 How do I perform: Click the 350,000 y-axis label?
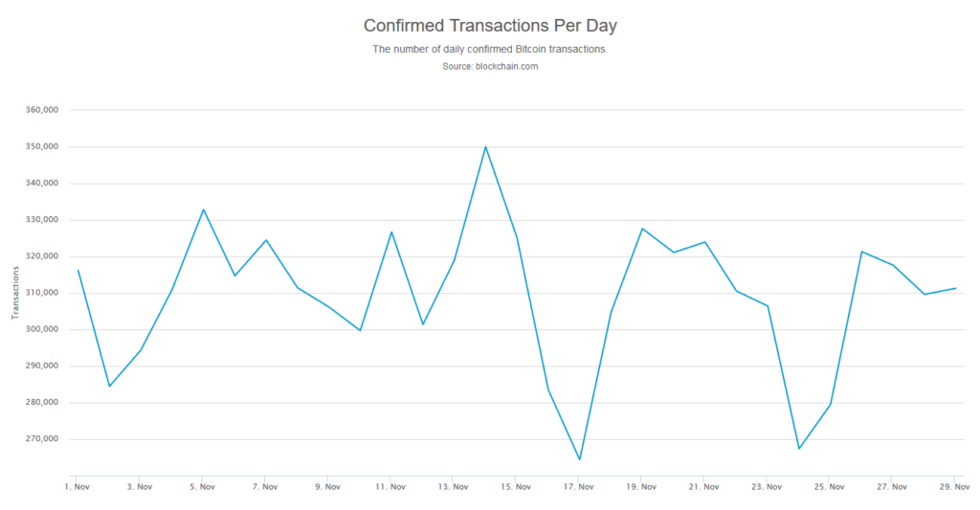pyautogui.click(x=42, y=146)
